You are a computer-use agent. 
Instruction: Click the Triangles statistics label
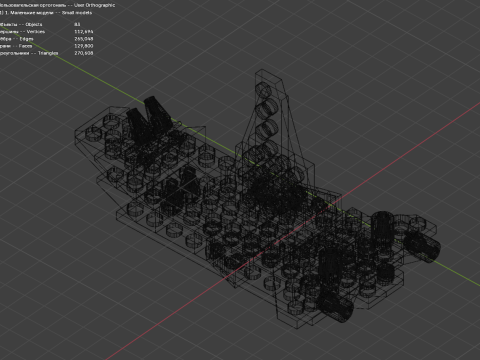(29, 53)
